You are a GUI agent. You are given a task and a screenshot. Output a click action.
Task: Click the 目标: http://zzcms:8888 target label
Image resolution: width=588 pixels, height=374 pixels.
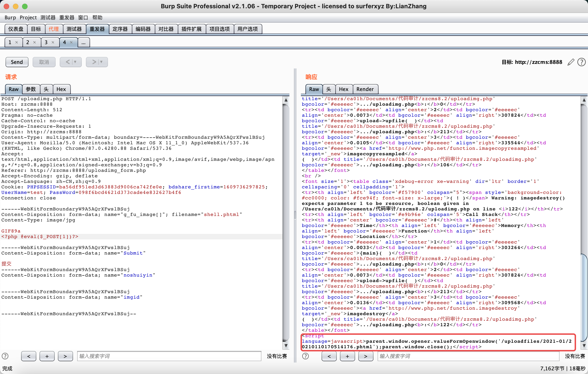pyautogui.click(x=532, y=62)
